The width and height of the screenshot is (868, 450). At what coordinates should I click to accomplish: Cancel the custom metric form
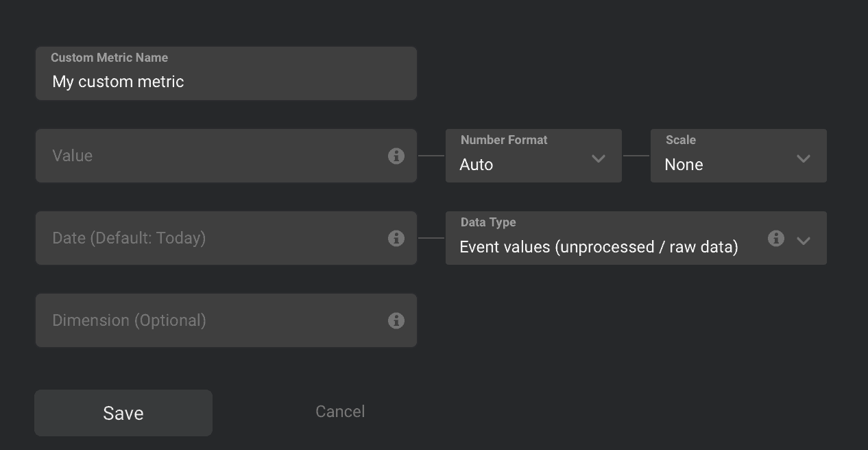340,412
